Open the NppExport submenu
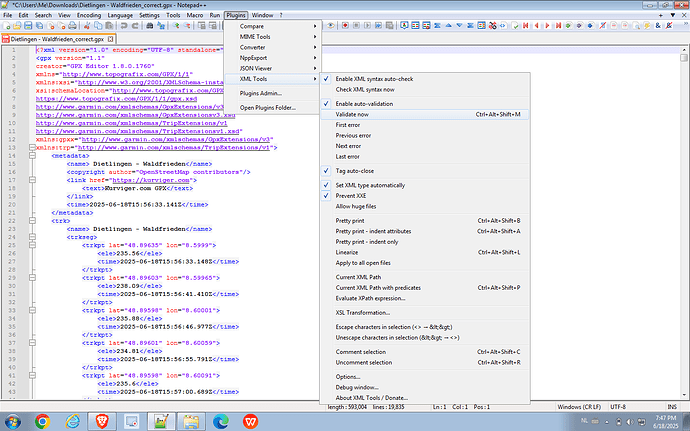690x431 pixels. coord(272,58)
